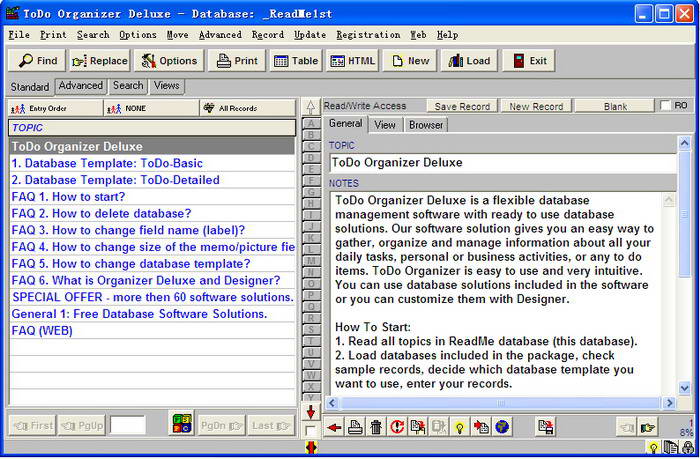Click the Print toolbar button
This screenshot has width=700, height=459.
tap(237, 60)
